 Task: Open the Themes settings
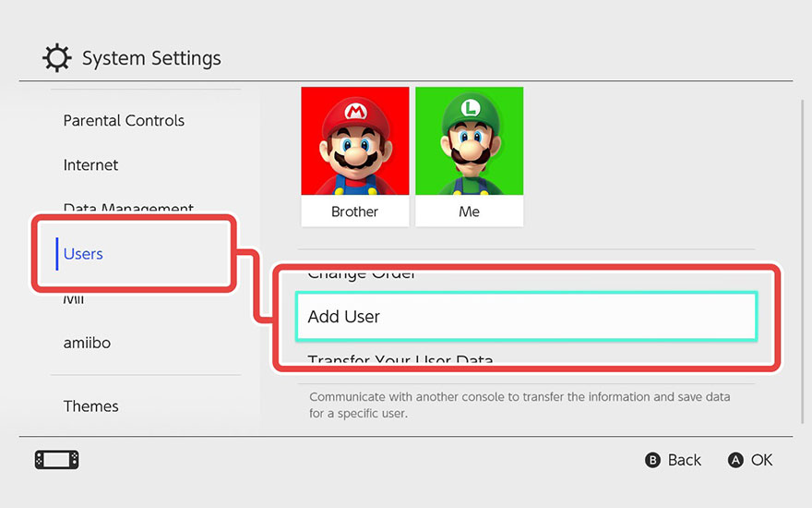click(x=90, y=406)
